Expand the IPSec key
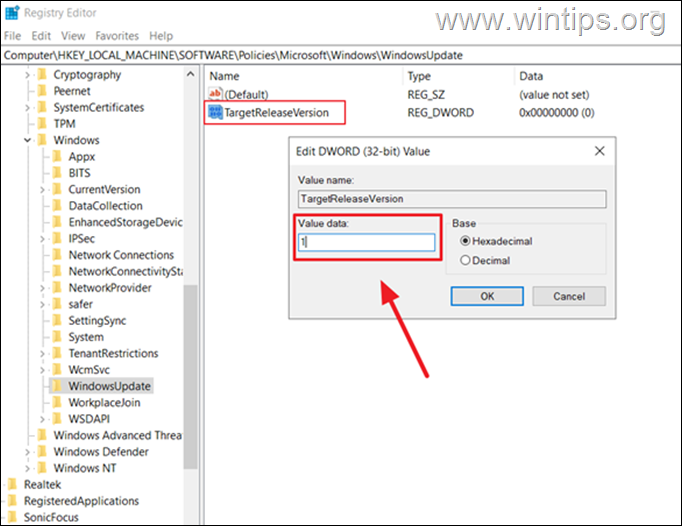 click(x=42, y=239)
